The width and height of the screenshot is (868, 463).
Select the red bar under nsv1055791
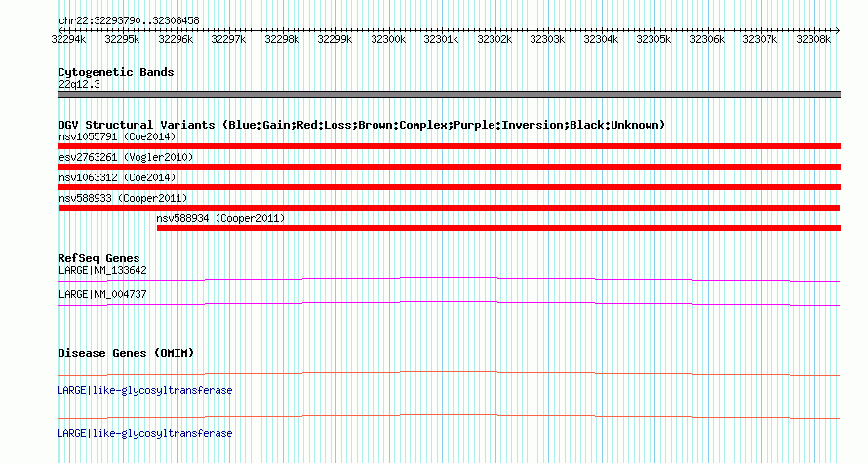pyautogui.click(x=449, y=146)
